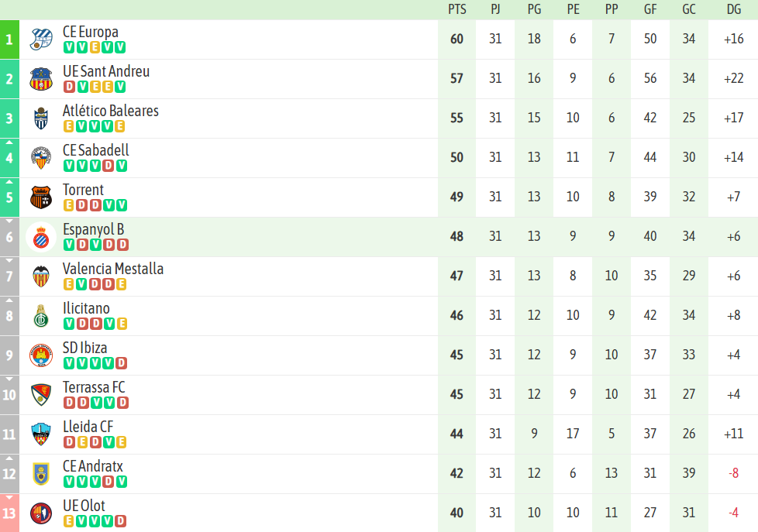Click the SD Ibiza crest
Image resolution: width=758 pixels, height=532 pixels.
(41, 355)
